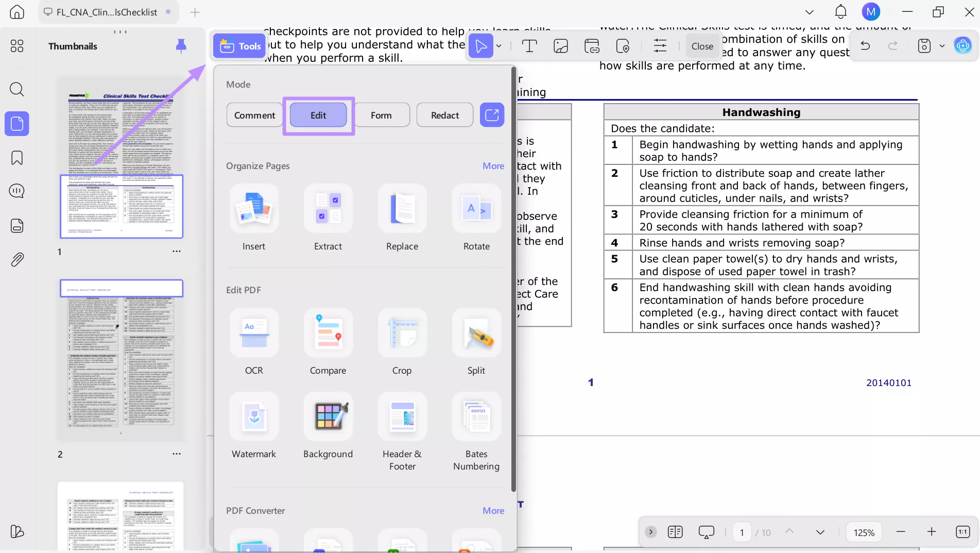Select the Crop tool

point(402,333)
